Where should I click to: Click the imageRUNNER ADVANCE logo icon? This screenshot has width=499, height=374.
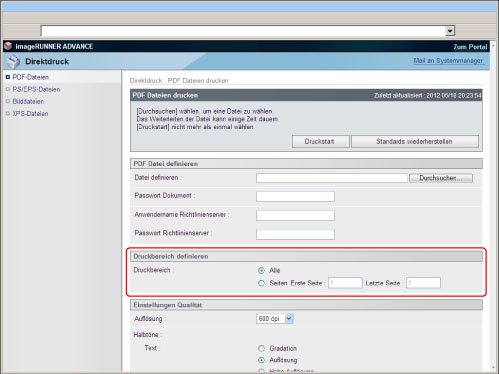[x=8, y=46]
